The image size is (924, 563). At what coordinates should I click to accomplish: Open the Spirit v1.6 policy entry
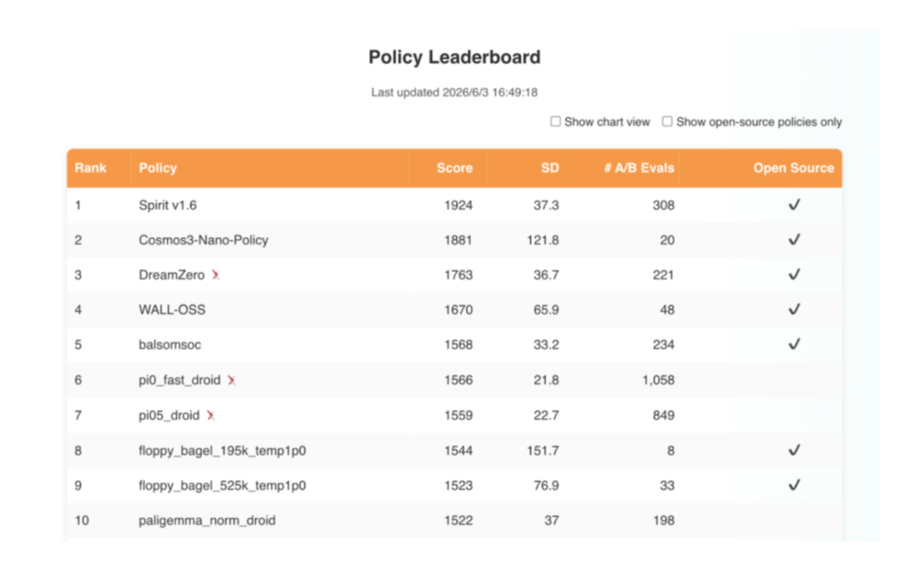pyautogui.click(x=168, y=205)
